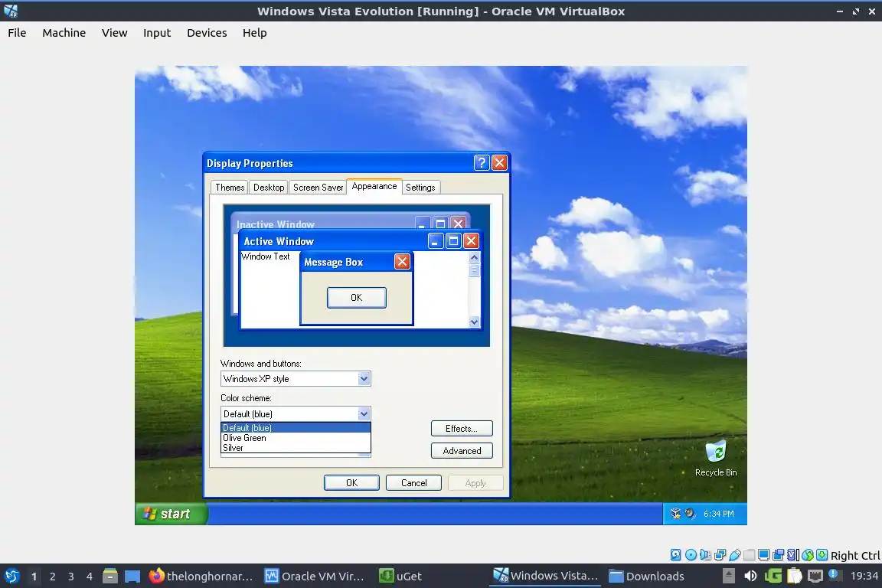Select Default (blue) in color scheme list
The image size is (882, 588).
point(296,428)
